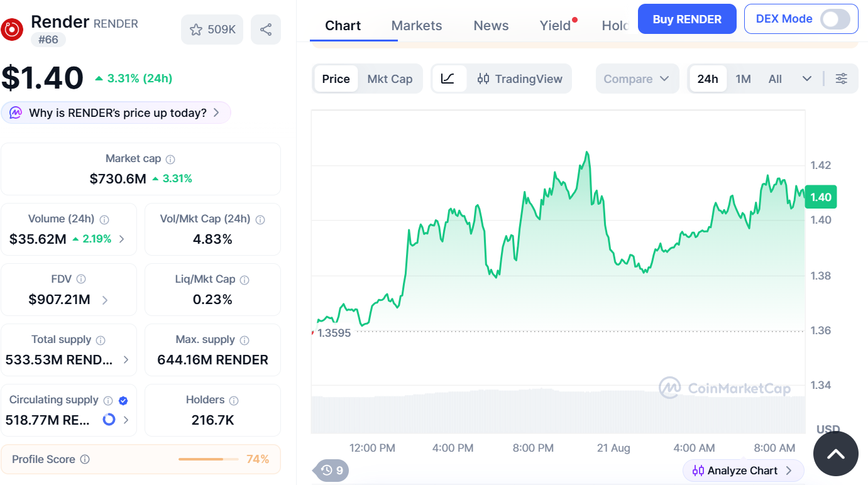868x485 pixels.
Task: Click the Profile Score 74% progress bar
Action: click(209, 459)
